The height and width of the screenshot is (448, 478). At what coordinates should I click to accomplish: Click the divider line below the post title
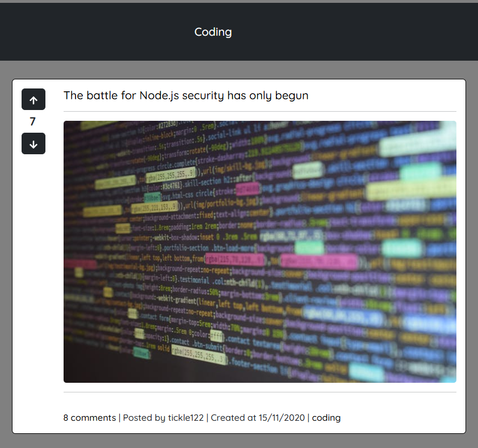point(259,112)
